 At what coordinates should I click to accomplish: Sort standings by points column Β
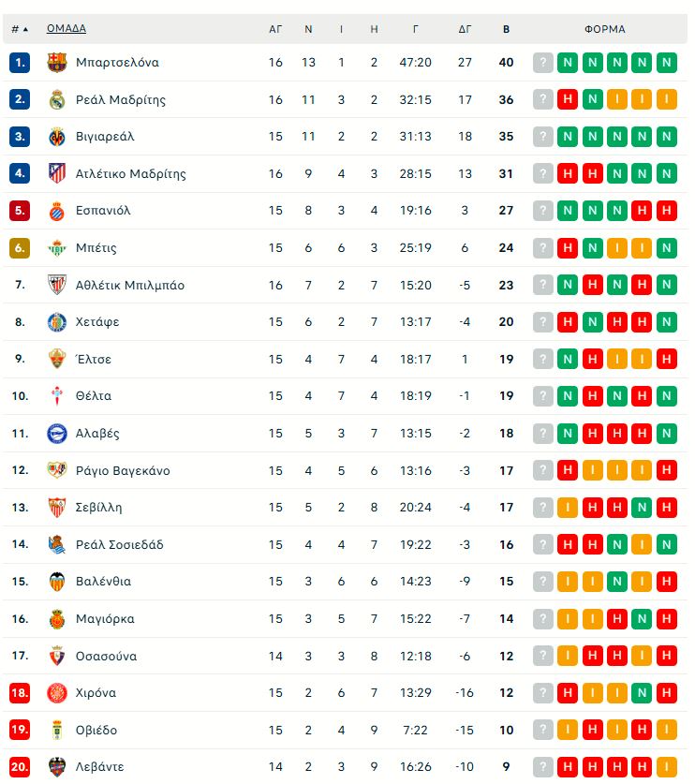pyautogui.click(x=506, y=29)
